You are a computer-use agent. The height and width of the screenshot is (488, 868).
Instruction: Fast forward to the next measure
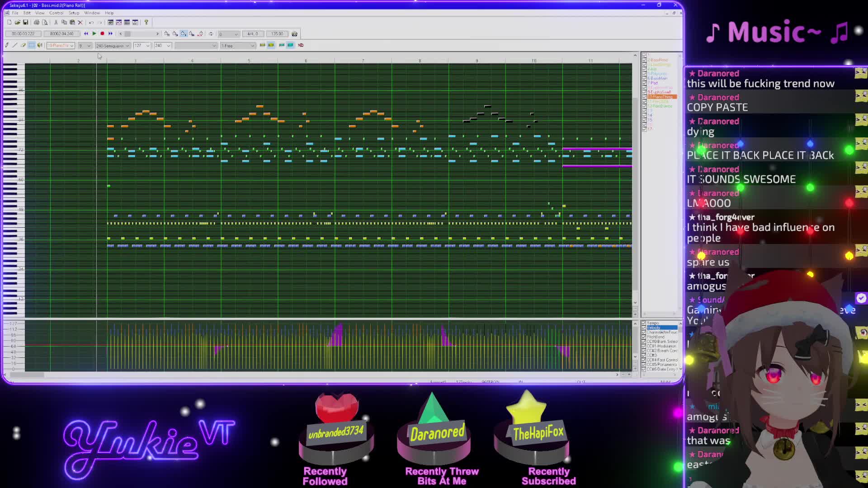[110, 33]
